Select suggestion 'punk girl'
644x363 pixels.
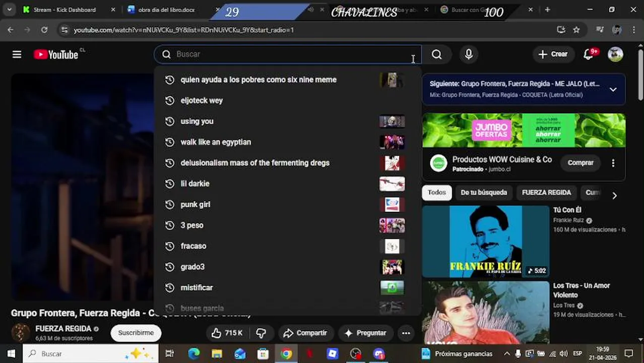[287, 204]
